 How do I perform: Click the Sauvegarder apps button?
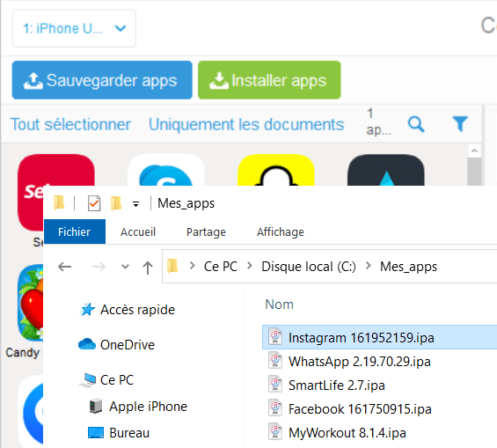coord(102,80)
